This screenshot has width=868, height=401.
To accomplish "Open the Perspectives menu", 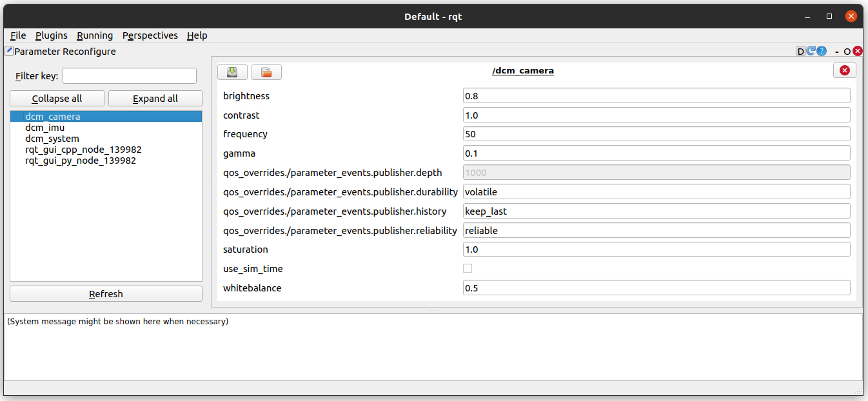I will click(x=150, y=35).
